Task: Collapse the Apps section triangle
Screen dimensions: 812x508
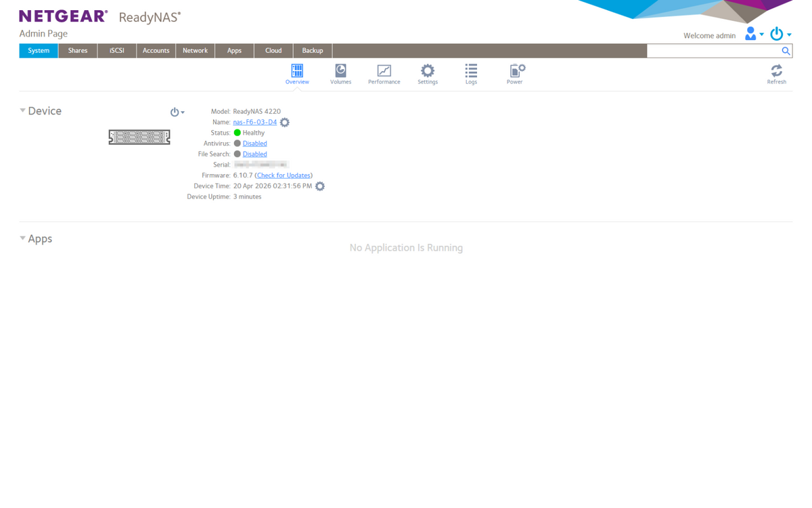Action: [x=22, y=238]
